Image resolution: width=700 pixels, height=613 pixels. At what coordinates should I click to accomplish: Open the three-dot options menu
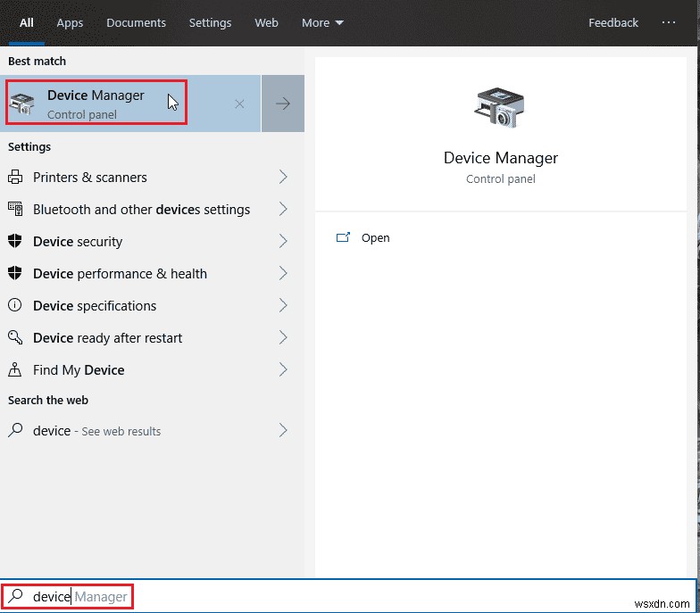(x=668, y=22)
